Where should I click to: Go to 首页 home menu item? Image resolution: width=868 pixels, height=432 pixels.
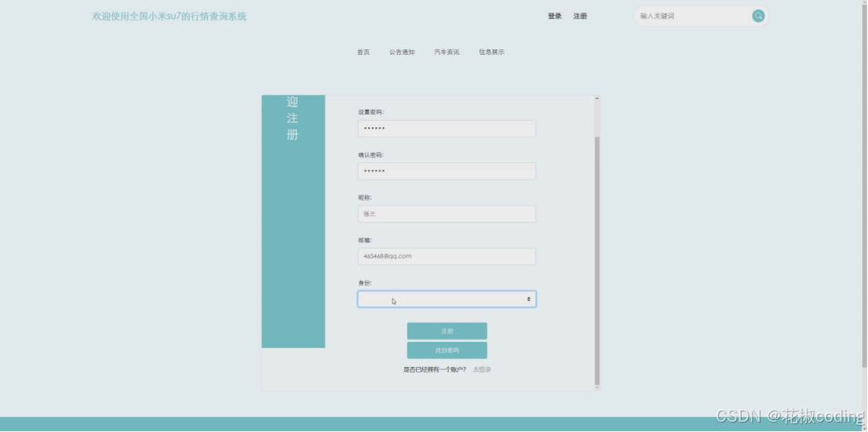click(x=363, y=52)
